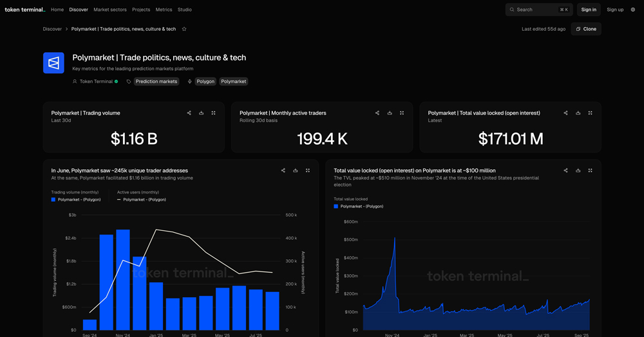Click the star icon to favorite this dashboard

pos(184,29)
